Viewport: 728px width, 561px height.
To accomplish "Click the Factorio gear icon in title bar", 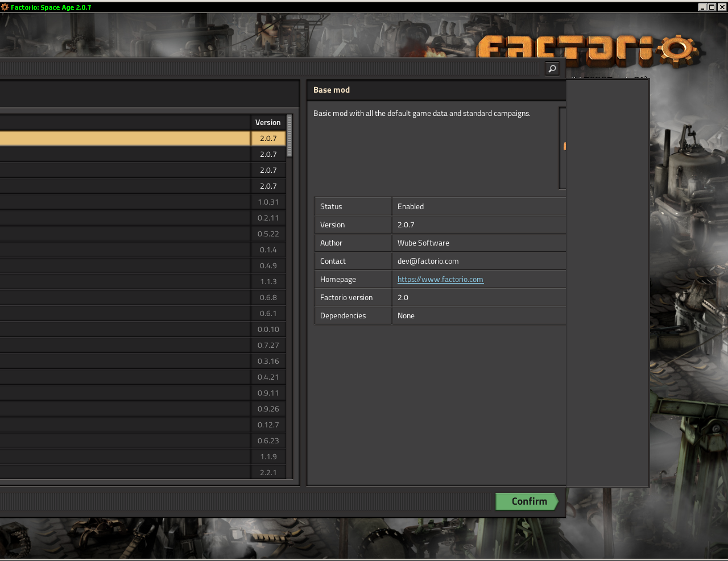I will [5, 7].
